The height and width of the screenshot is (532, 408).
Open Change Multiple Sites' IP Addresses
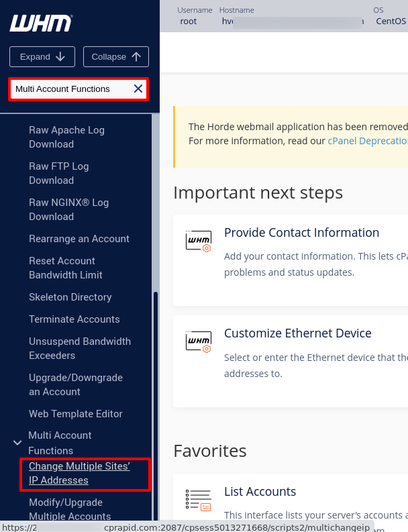click(79, 473)
